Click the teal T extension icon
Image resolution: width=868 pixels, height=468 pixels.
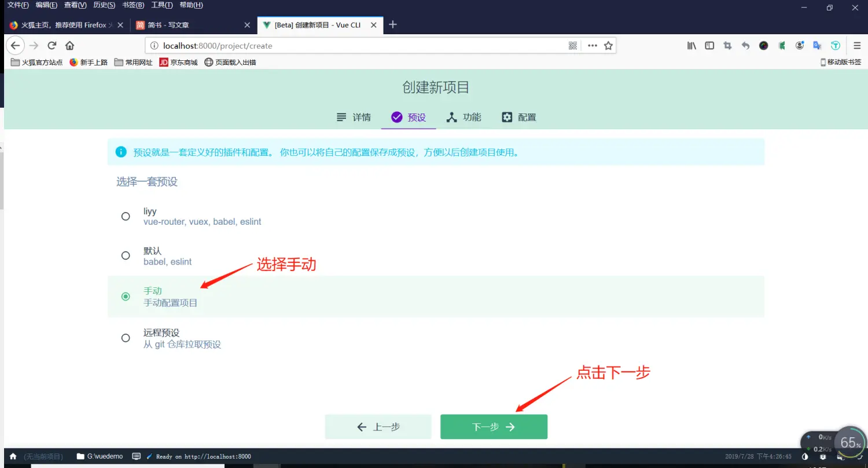pyautogui.click(x=836, y=46)
